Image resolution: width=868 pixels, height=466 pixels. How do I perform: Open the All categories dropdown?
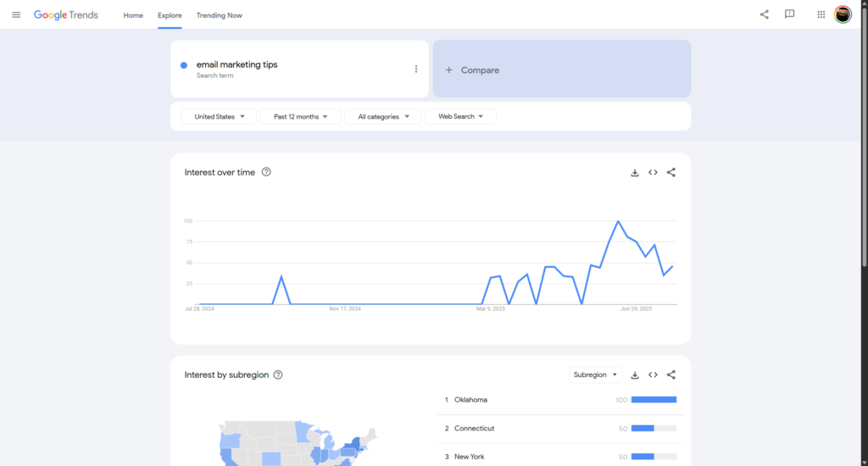382,117
